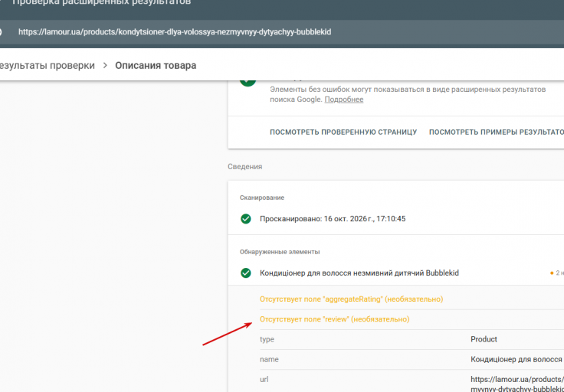Open the Подробнее link
The height and width of the screenshot is (392, 564).
coord(344,100)
